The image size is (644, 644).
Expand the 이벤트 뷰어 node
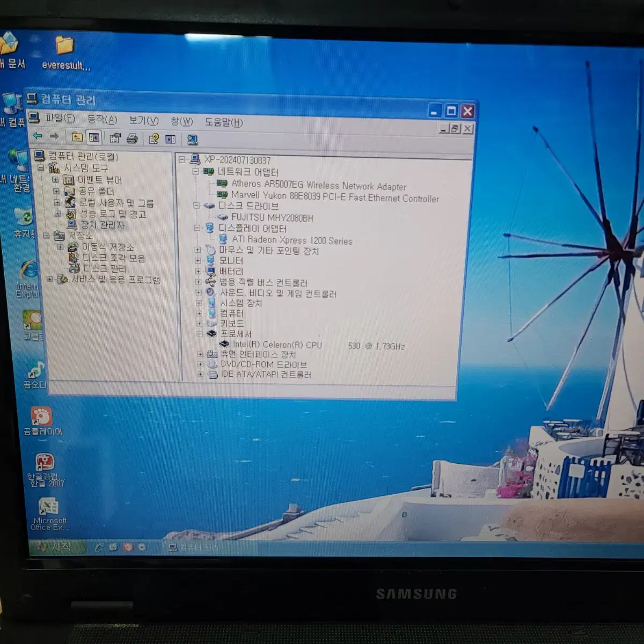(56, 179)
